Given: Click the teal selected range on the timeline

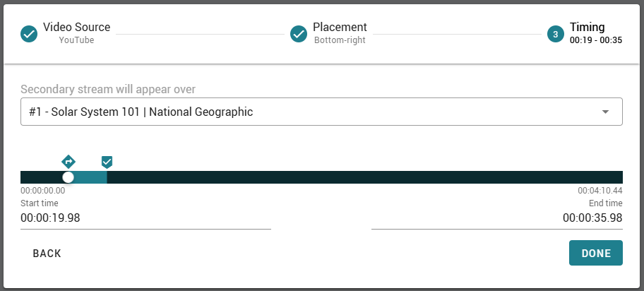Looking at the screenshot, I should coord(90,177).
